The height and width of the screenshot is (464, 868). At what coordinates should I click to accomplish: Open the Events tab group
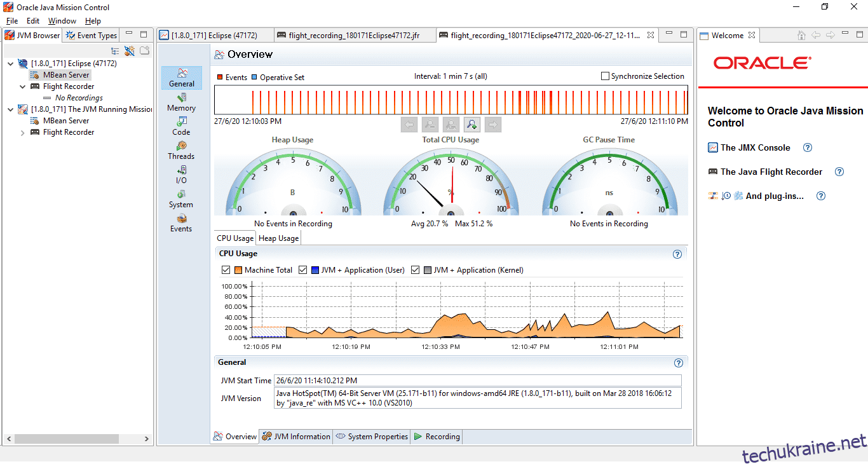click(181, 223)
